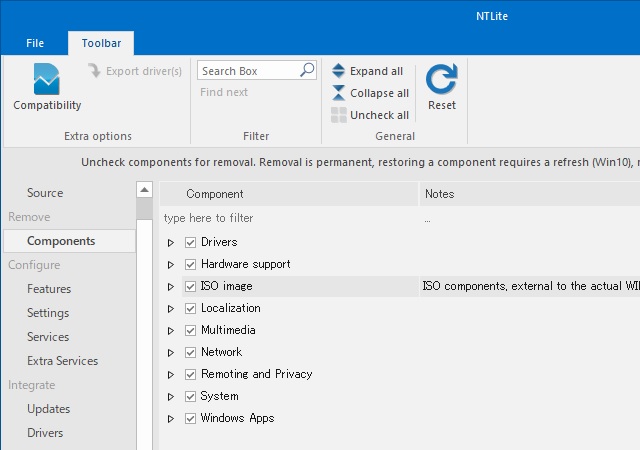Open the Services page
Image resolution: width=640 pixels, height=450 pixels.
[x=48, y=337]
